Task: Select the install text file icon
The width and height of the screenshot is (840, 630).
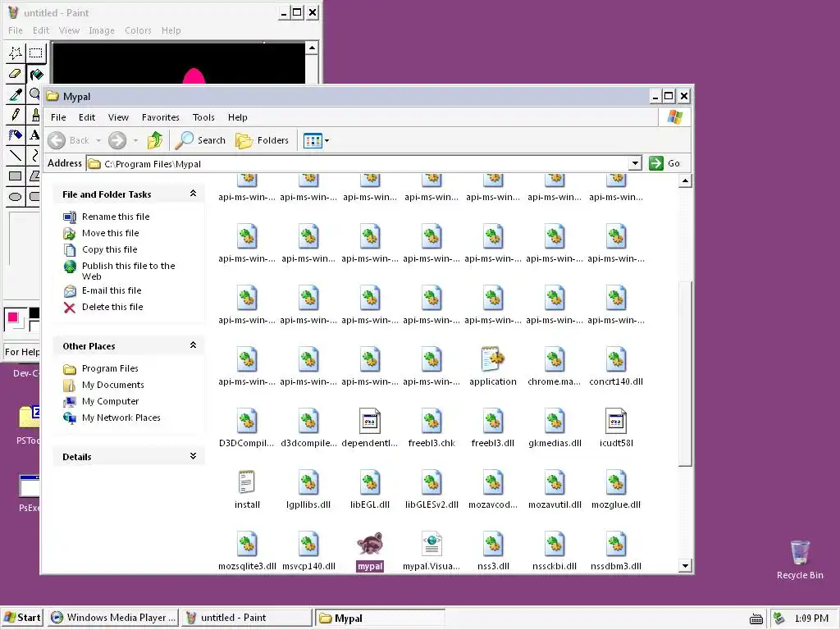Action: [247, 482]
